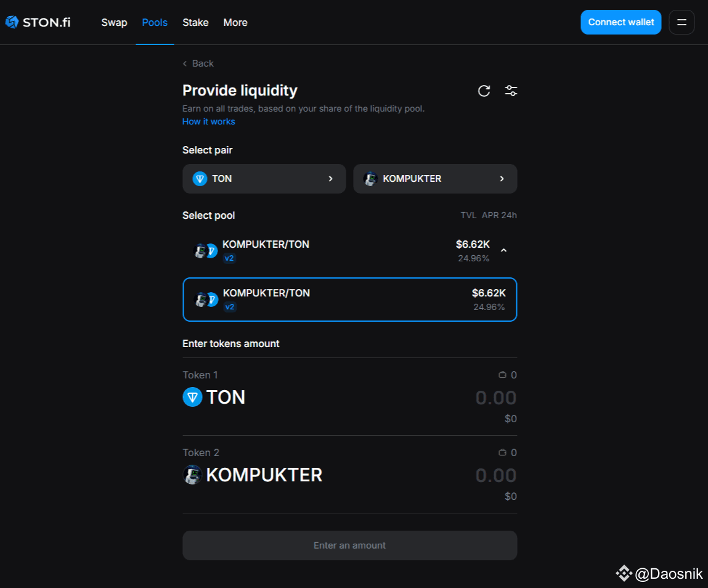Click the KOMPUKTER amount input field
The image size is (708, 588).
click(496, 476)
